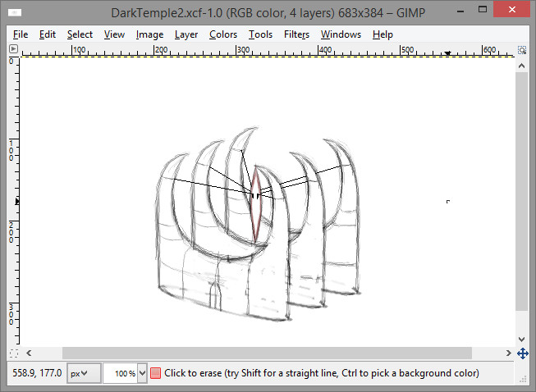Open the Windows menu
The image size is (536, 392).
(x=341, y=34)
